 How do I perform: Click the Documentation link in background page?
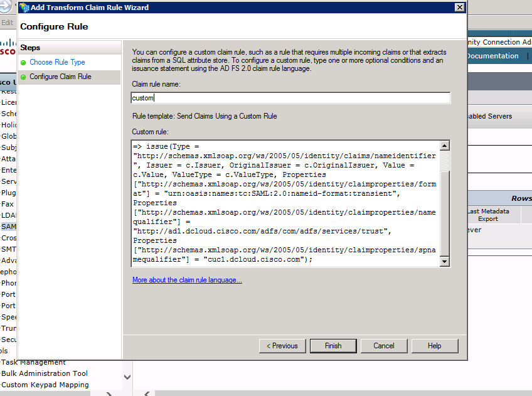[x=492, y=56]
